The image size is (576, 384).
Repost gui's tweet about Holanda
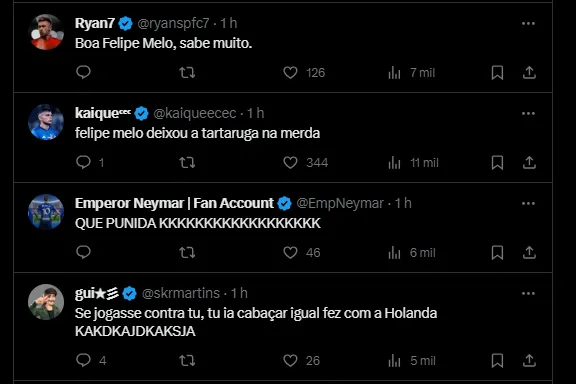[187, 360]
